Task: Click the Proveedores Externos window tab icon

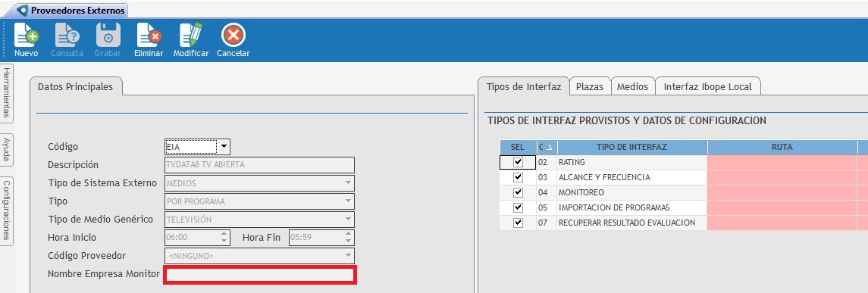Action: coord(24,10)
